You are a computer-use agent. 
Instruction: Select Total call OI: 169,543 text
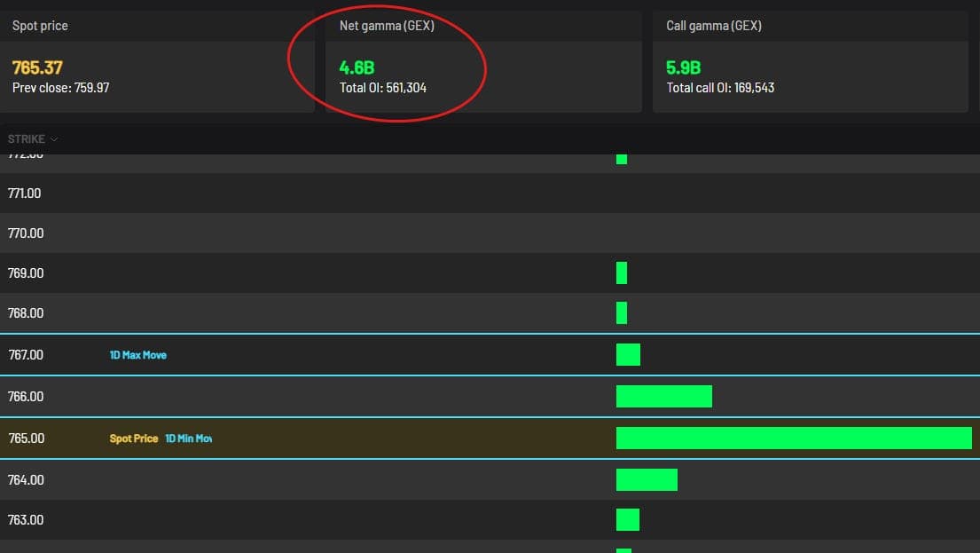click(720, 88)
